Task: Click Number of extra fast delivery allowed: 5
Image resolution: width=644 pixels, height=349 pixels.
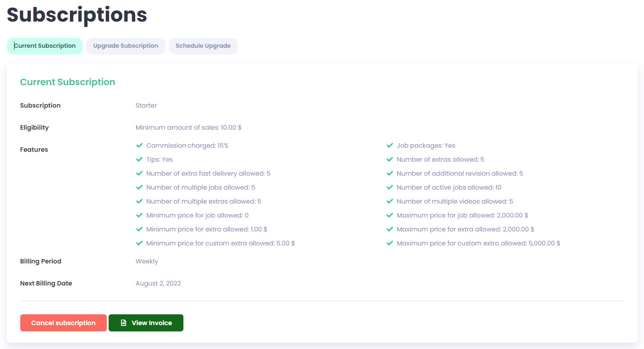Action: [208, 173]
